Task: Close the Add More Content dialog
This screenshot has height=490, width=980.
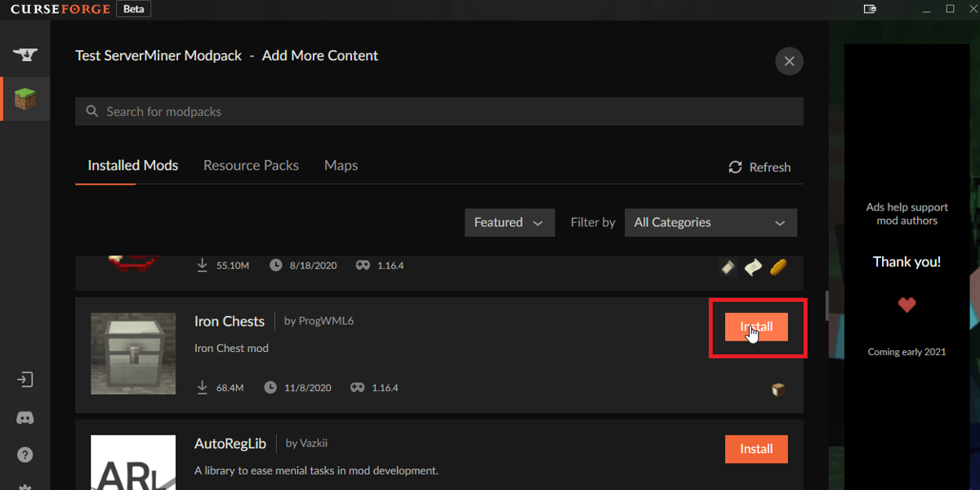Action: coord(789,61)
